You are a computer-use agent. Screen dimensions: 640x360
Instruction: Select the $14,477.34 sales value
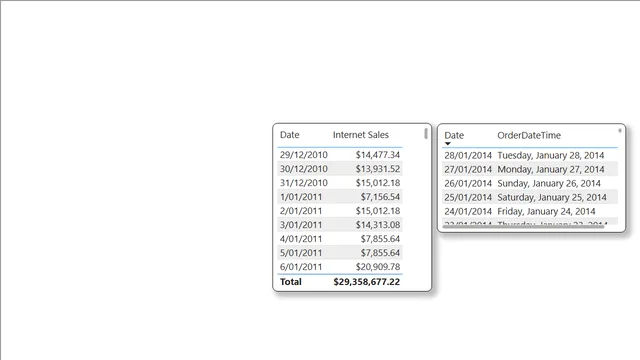378,155
